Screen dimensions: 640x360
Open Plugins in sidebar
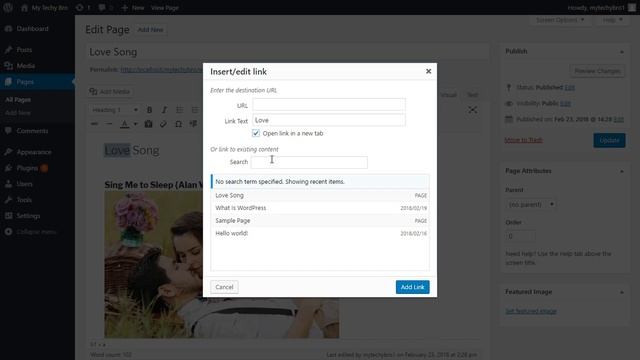pos(27,168)
